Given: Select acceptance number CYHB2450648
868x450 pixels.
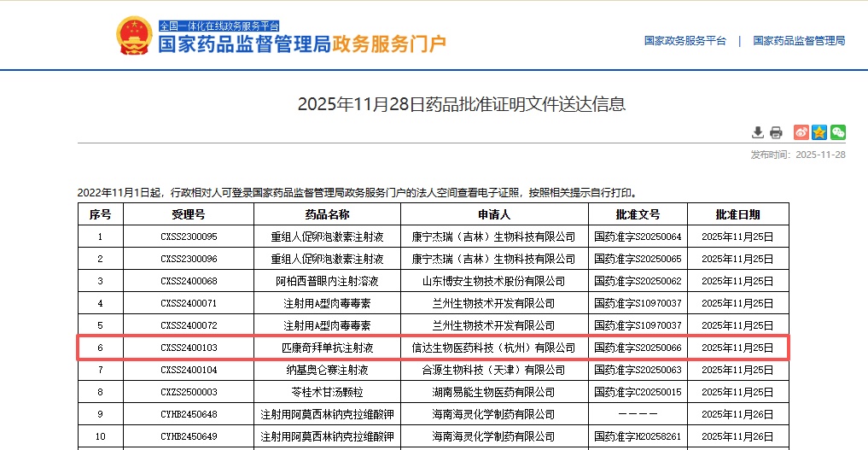Looking at the screenshot, I should pos(189,414).
